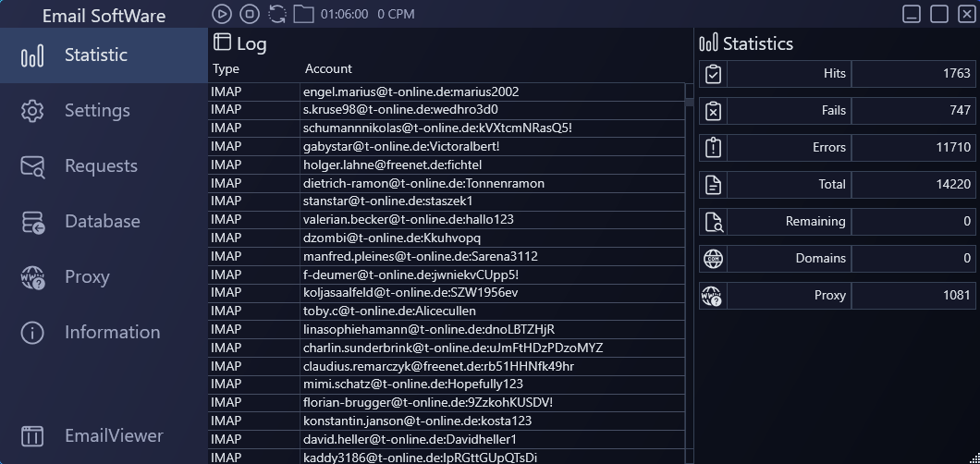
Task: Click the Remaining search-document icon
Action: point(713,222)
